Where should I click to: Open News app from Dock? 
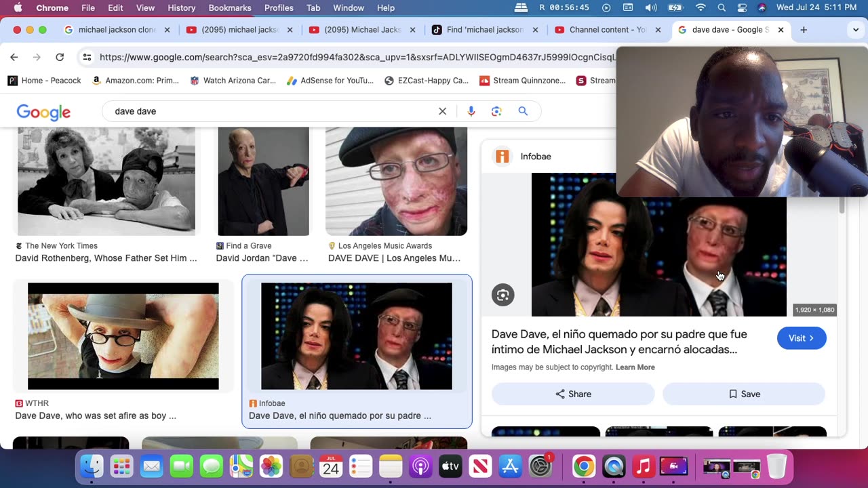[x=480, y=466]
